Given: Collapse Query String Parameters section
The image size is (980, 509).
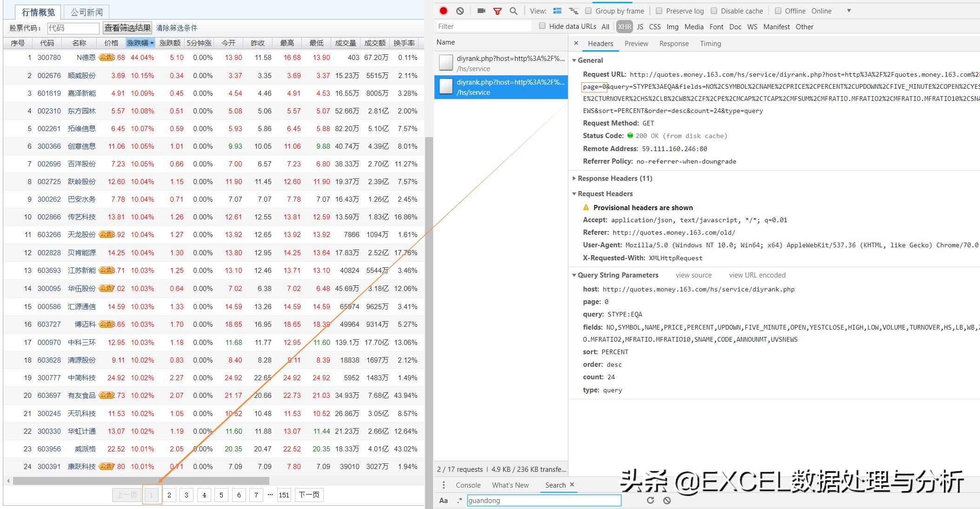Looking at the screenshot, I should point(574,275).
